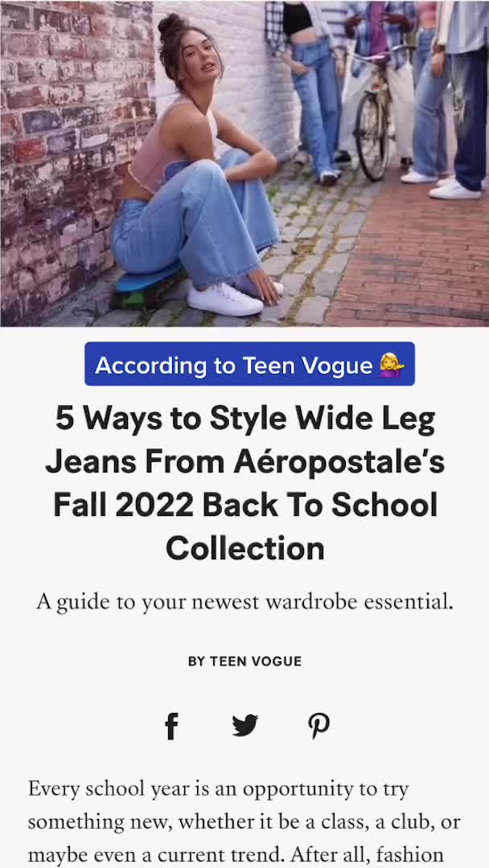Viewport: 489px width, 868px height.
Task: Click the woman's hair bun in the photo
Action: tap(173, 26)
